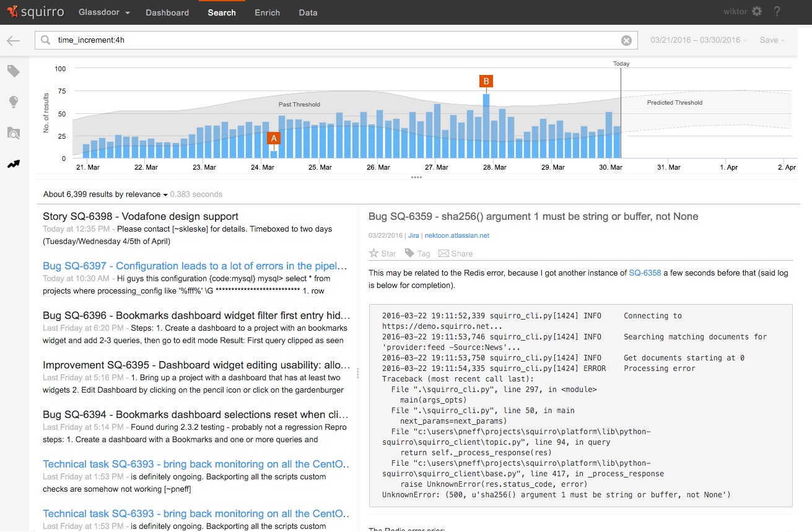Image resolution: width=812 pixels, height=532 pixels.
Task: Select the folder search sidebar icon
Action: (14, 133)
